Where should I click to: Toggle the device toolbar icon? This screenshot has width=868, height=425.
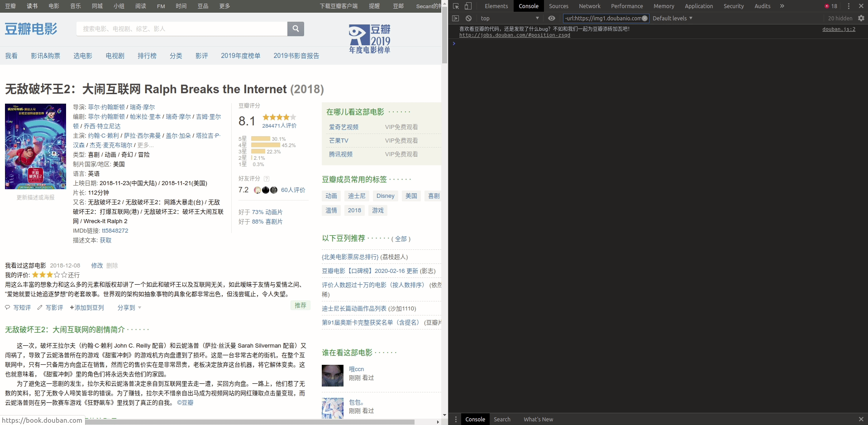468,6
